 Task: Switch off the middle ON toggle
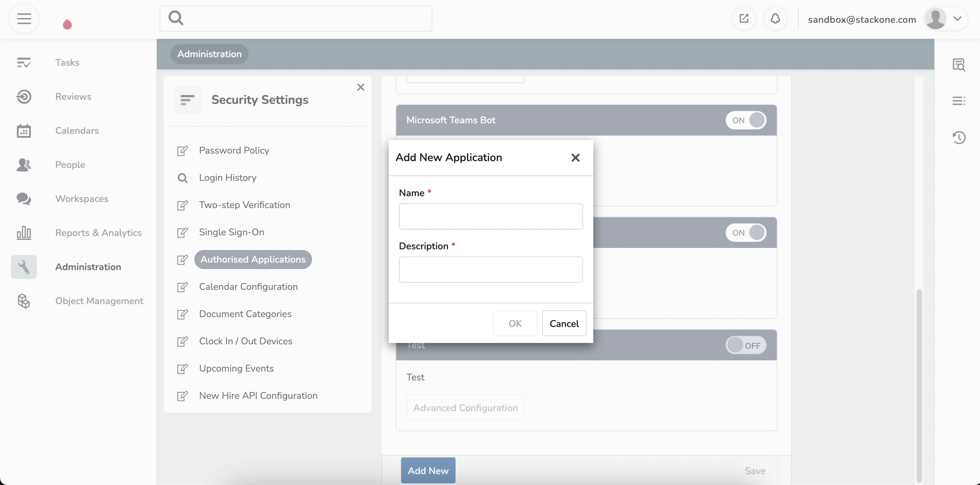746,232
